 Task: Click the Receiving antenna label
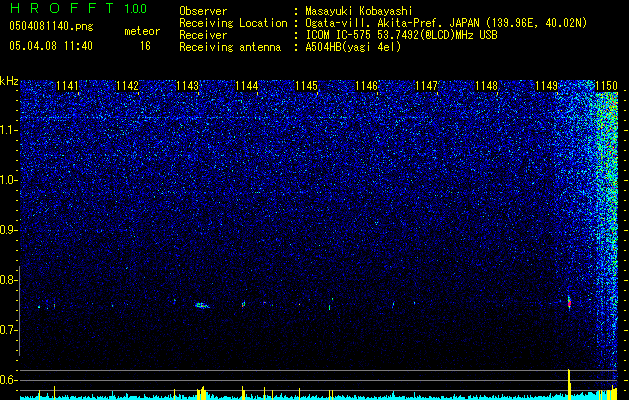pyautogui.click(x=230, y=47)
